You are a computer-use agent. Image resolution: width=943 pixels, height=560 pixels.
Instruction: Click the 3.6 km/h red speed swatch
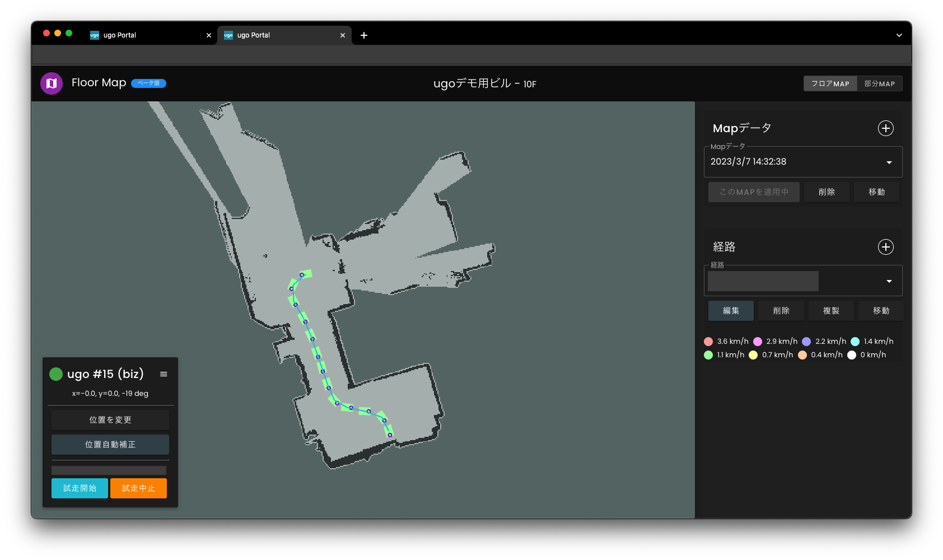point(708,342)
